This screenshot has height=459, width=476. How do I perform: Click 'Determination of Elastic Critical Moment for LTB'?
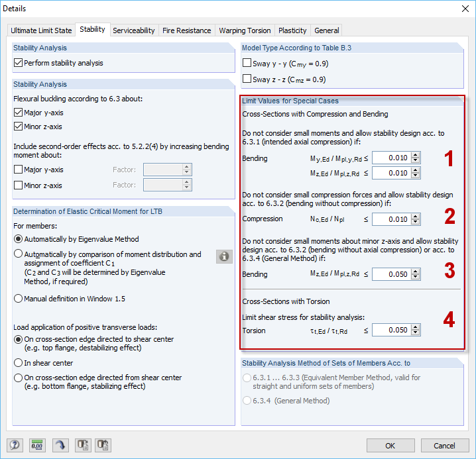[x=88, y=211]
